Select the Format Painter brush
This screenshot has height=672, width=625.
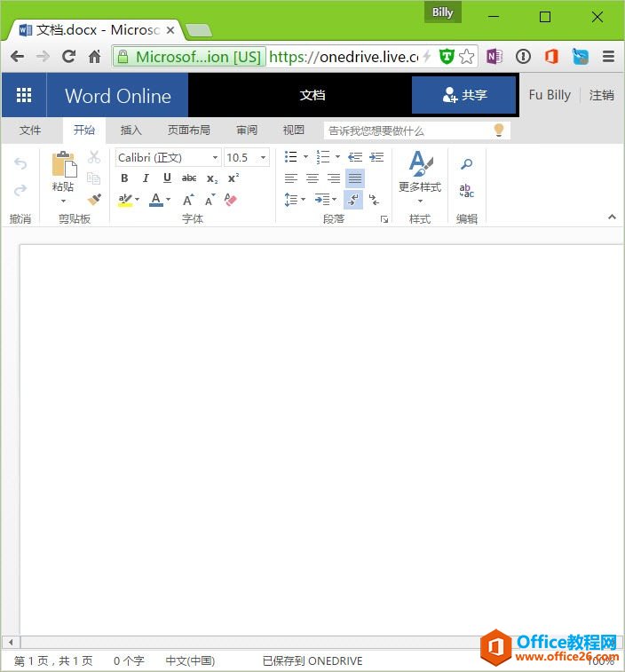coord(94,199)
